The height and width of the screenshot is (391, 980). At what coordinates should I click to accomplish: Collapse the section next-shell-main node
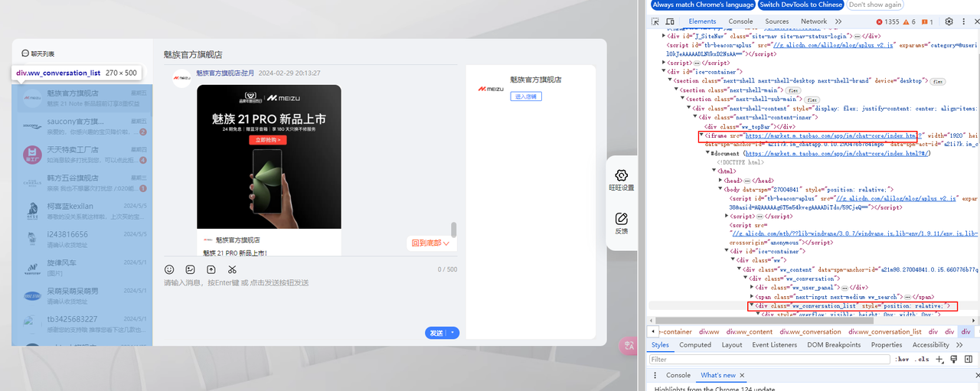pos(677,90)
